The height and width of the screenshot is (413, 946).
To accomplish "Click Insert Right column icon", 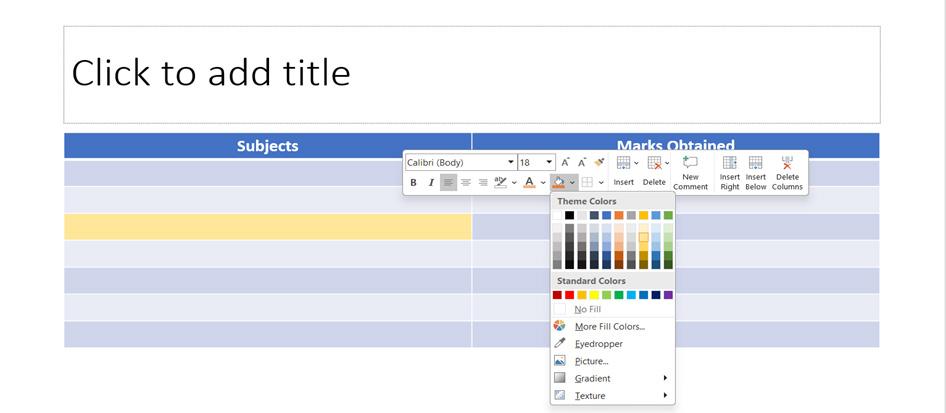I will point(730,171).
